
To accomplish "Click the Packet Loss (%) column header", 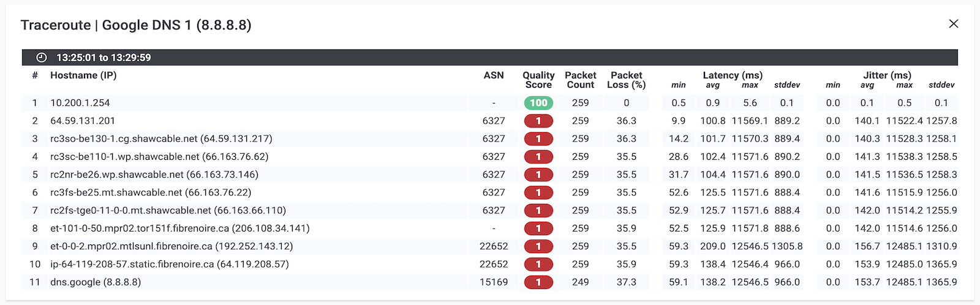I will 626,80.
